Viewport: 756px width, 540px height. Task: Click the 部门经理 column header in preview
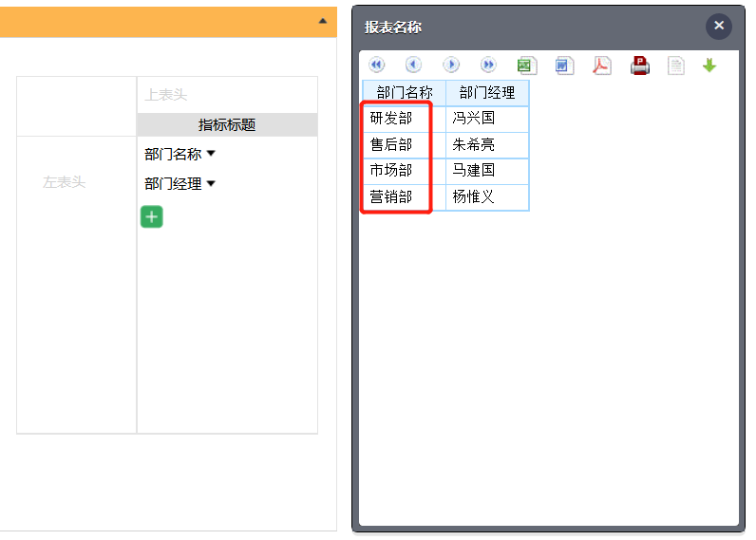(x=487, y=93)
